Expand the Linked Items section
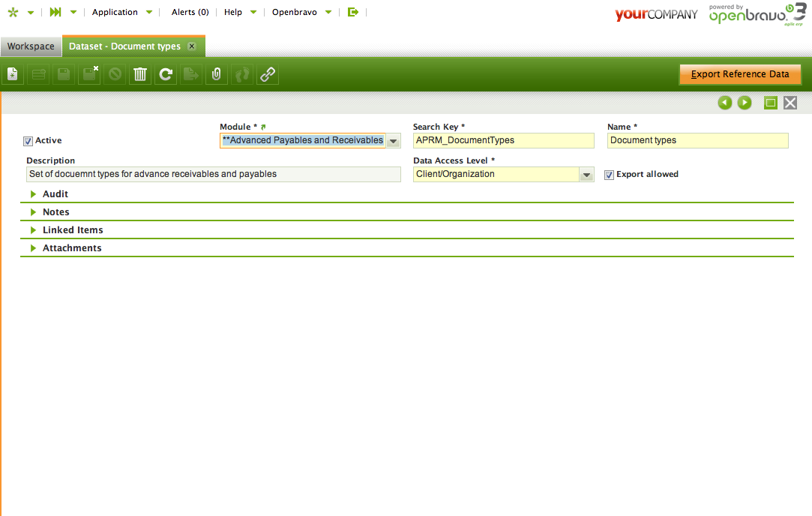Screen dimensions: 812x516 coord(73,230)
